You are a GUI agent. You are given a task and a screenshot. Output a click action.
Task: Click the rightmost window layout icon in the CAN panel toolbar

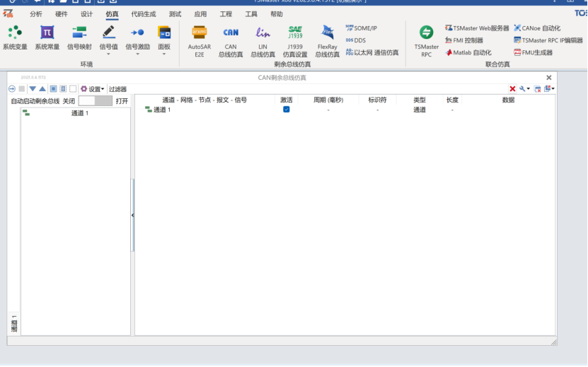[547, 88]
